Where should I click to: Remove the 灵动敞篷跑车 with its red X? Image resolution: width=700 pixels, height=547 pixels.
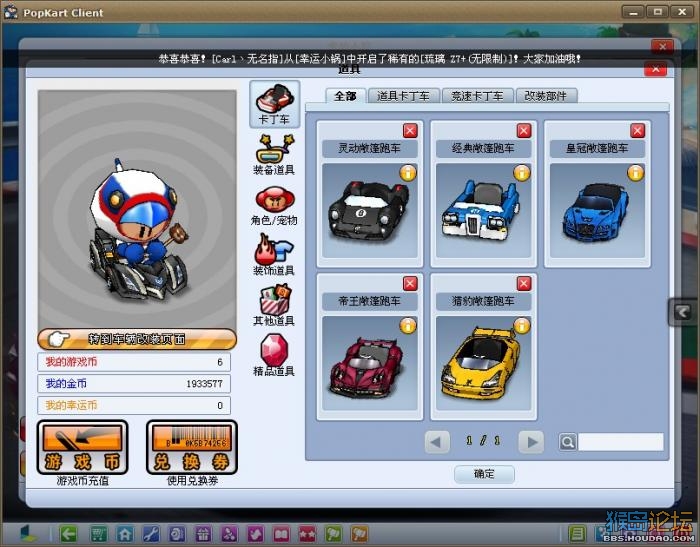pyautogui.click(x=410, y=130)
